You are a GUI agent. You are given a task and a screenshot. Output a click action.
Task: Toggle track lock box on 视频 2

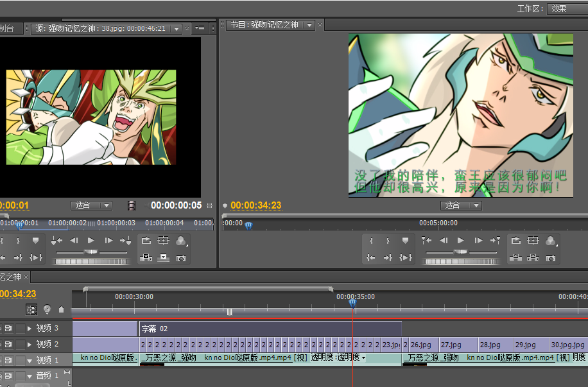21,344
